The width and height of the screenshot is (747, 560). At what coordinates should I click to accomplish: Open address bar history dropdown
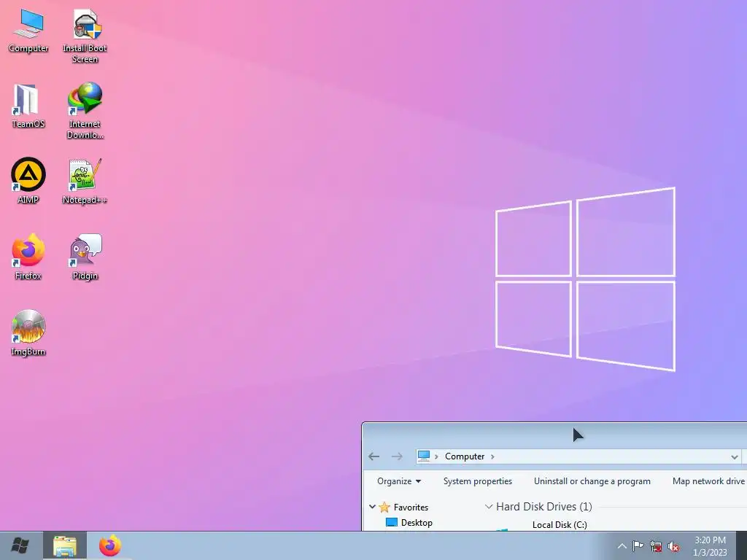734,456
